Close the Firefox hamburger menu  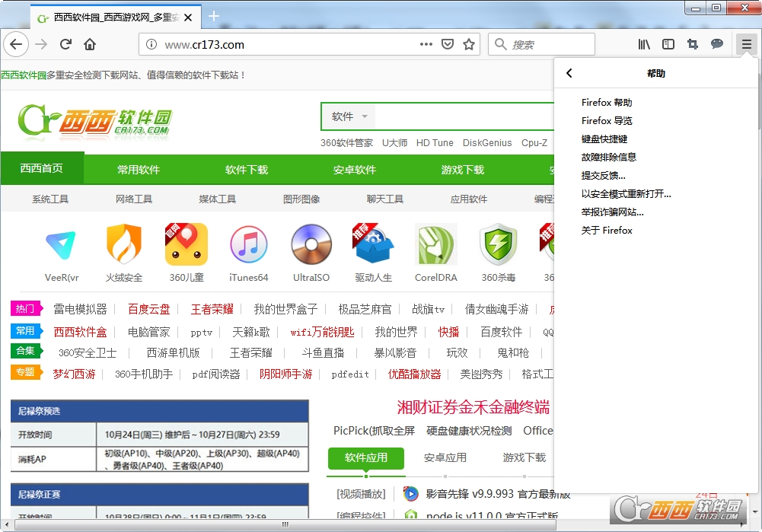[x=747, y=45]
